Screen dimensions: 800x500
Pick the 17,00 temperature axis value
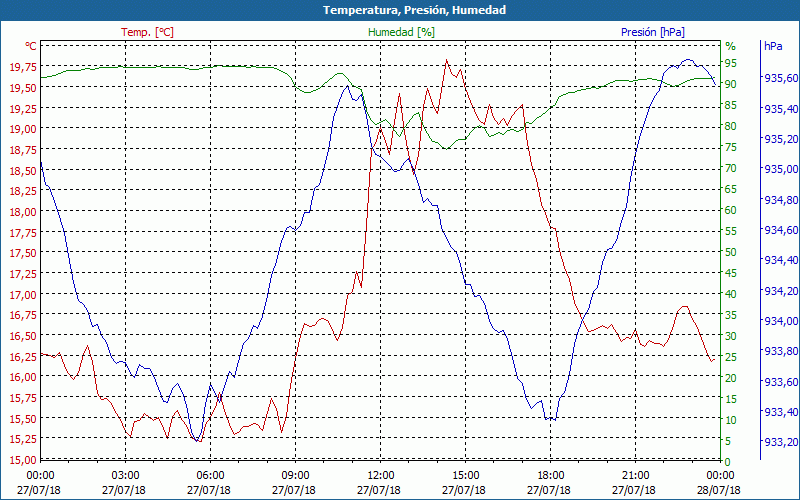tap(23, 295)
